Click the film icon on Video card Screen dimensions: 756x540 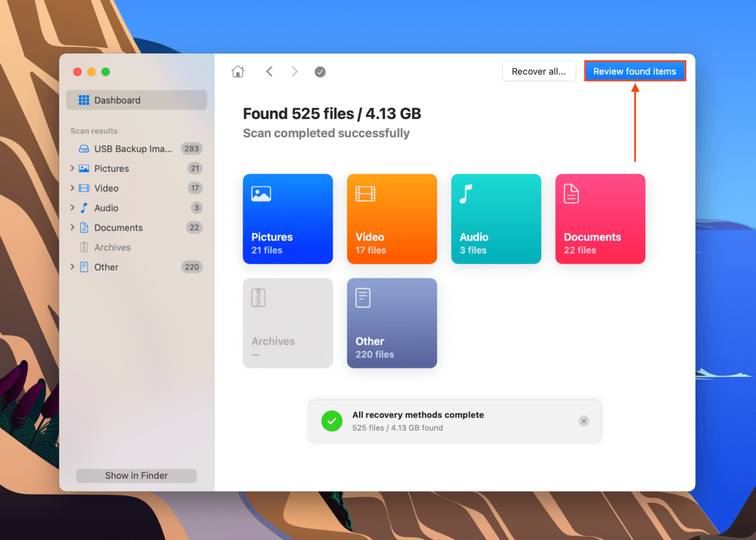coord(365,193)
